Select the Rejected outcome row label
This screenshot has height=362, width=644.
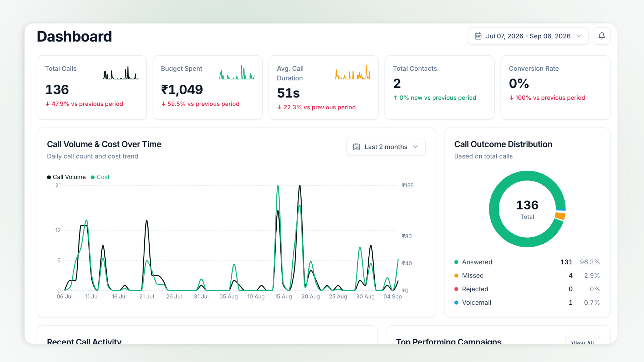pyautogui.click(x=475, y=289)
